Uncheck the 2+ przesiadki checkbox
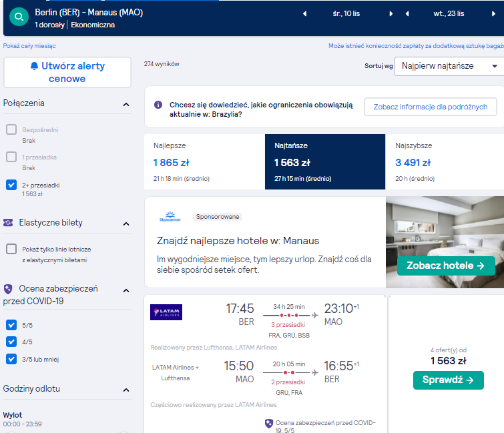Screen dimensions: 504x433 point(11,185)
